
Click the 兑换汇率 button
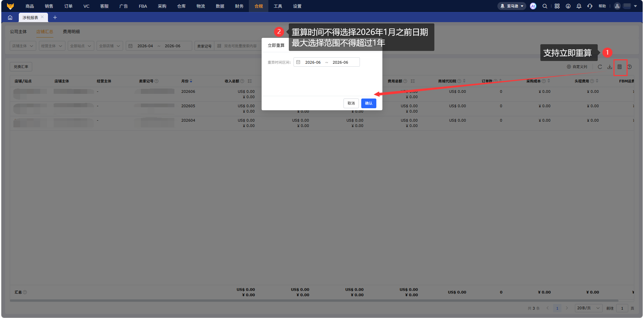21,67
